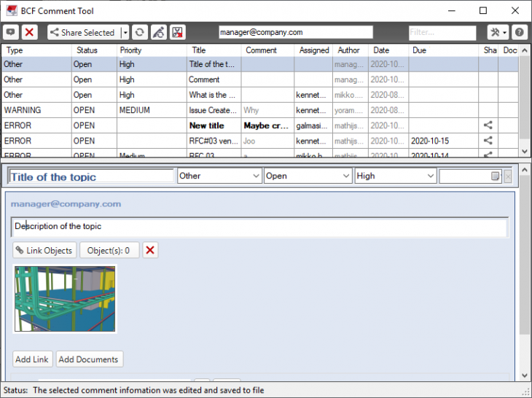
Task: Click the Due column header
Action: click(419, 50)
